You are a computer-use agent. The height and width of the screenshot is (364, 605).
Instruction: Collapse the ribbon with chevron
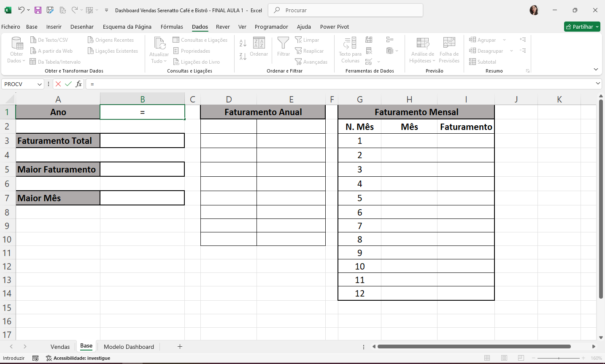pos(596,70)
